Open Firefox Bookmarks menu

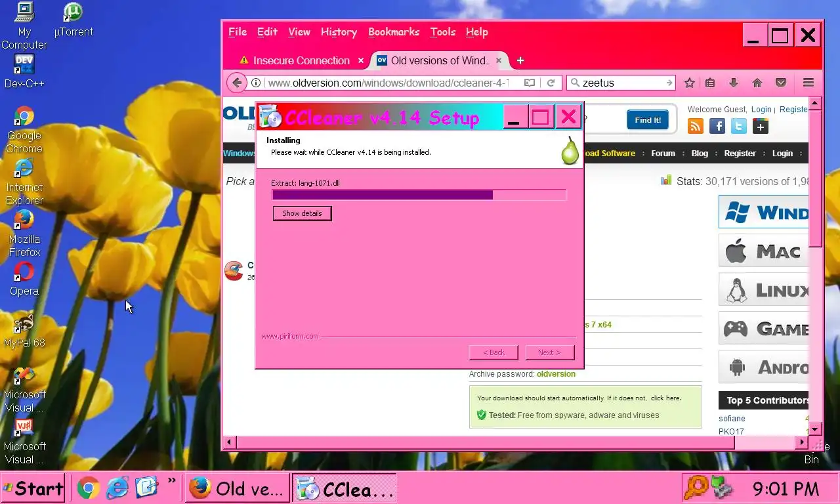[394, 32]
